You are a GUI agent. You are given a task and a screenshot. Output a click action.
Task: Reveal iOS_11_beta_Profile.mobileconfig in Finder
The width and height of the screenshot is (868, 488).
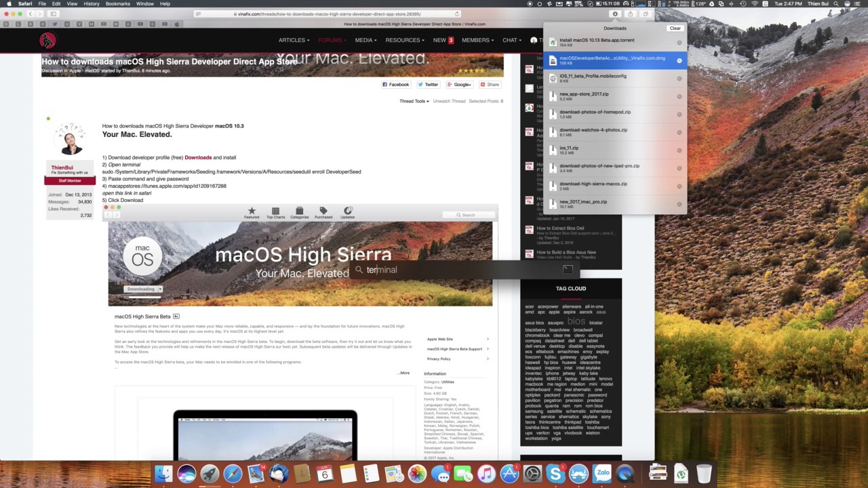tap(679, 79)
